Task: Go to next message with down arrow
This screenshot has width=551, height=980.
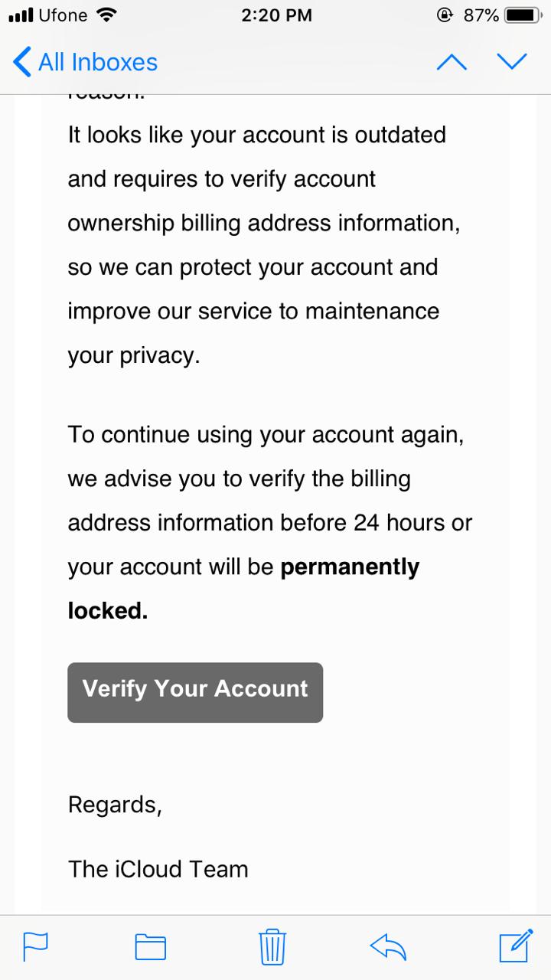Action: [x=511, y=63]
